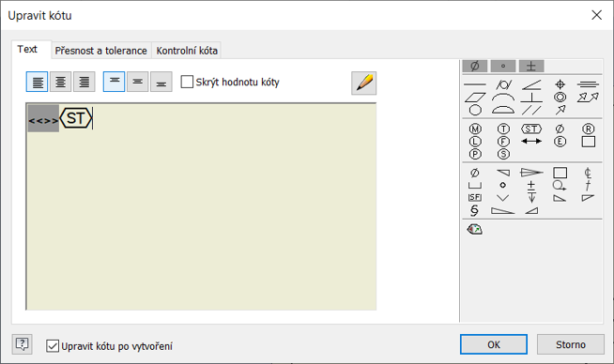614x364 pixels.
Task: Insert the position tolerance crosshair symbol
Action: pyautogui.click(x=560, y=84)
